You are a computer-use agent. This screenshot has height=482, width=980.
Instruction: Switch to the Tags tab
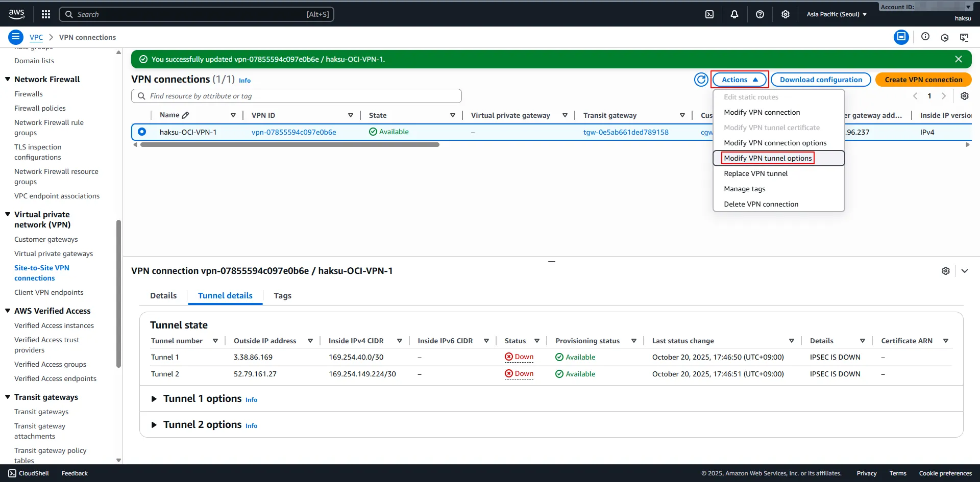pyautogui.click(x=282, y=296)
